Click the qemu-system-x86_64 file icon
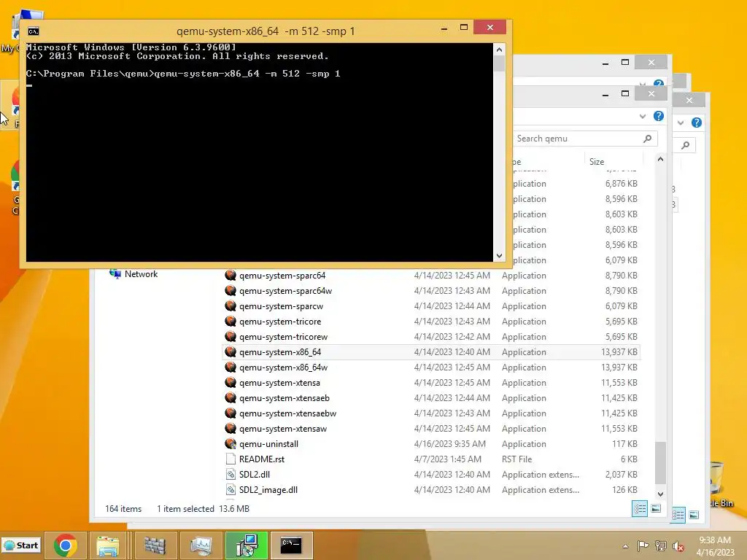The width and height of the screenshot is (747, 560). 231,352
